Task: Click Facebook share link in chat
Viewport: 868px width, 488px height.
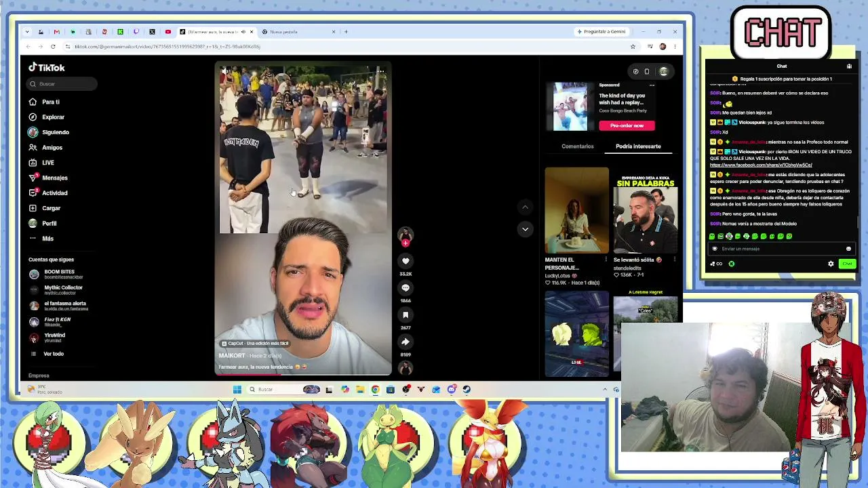Action: [761, 165]
